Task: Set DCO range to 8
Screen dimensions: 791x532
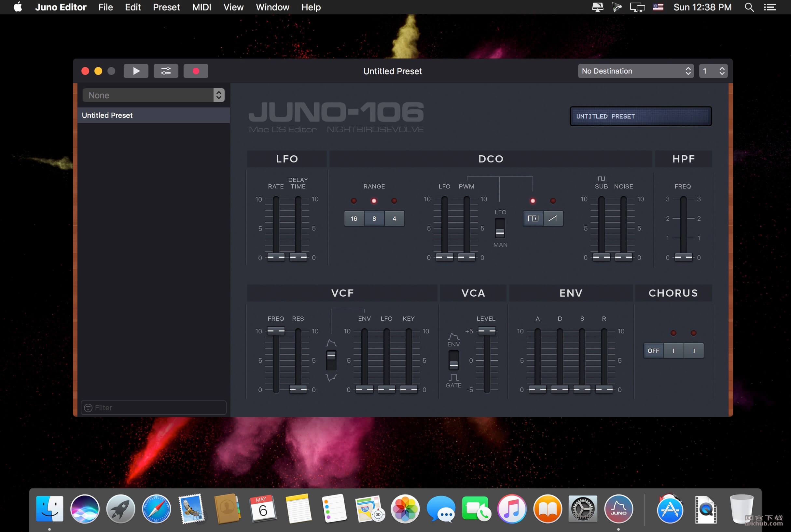Action: [374, 218]
